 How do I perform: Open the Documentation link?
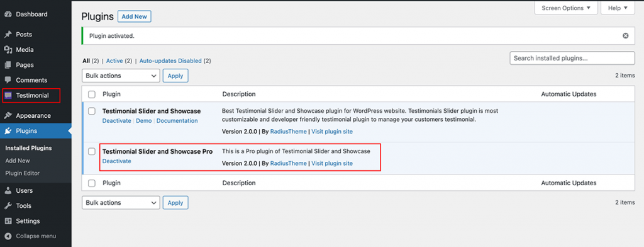(177, 121)
